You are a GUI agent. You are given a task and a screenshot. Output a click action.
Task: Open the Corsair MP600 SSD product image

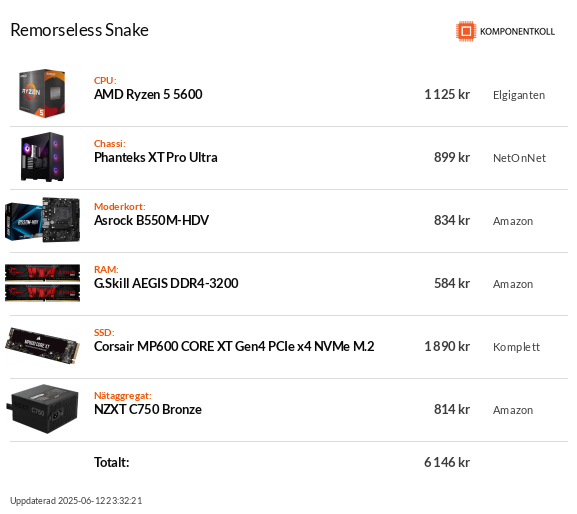click(42, 346)
